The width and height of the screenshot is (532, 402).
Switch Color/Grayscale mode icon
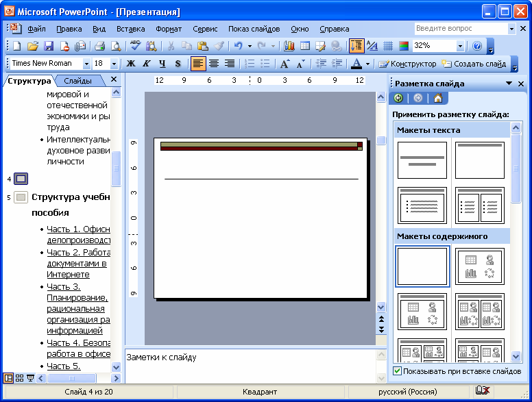tap(403, 46)
